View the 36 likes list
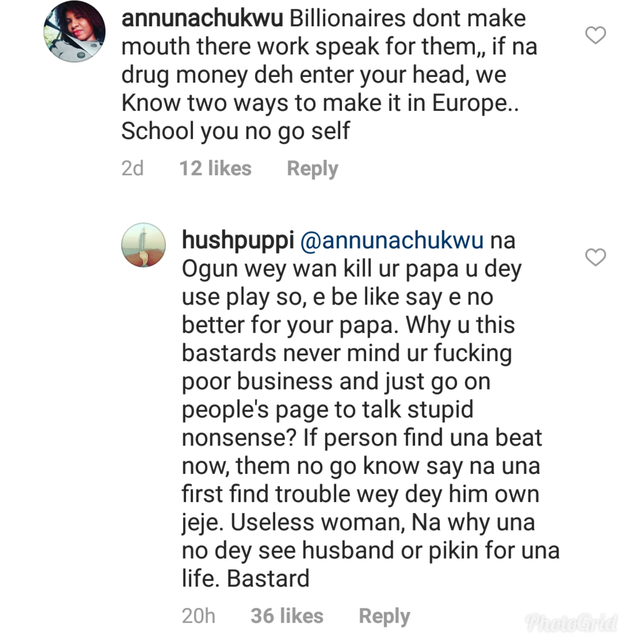 pyautogui.click(x=287, y=616)
